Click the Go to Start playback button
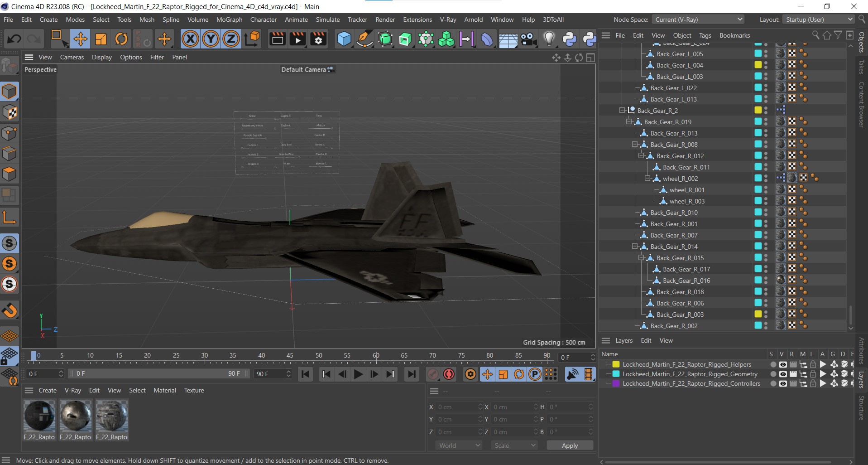The width and height of the screenshot is (868, 465). tap(306, 374)
